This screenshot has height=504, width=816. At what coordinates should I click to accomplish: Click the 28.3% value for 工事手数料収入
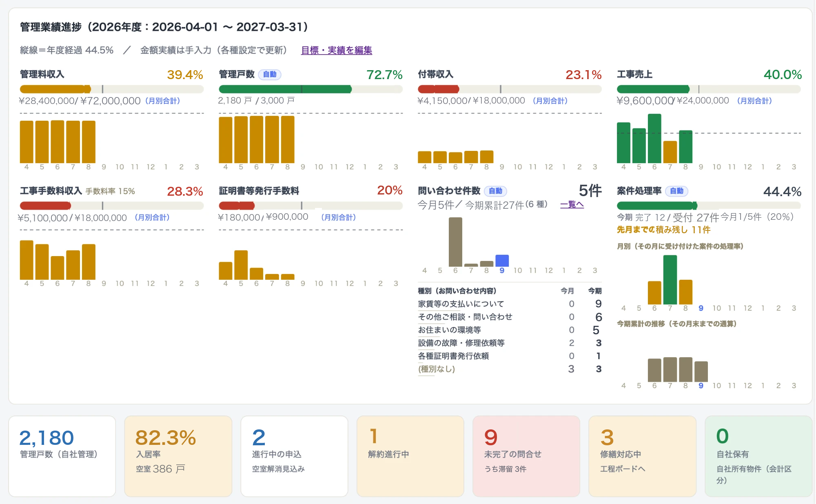pyautogui.click(x=185, y=191)
